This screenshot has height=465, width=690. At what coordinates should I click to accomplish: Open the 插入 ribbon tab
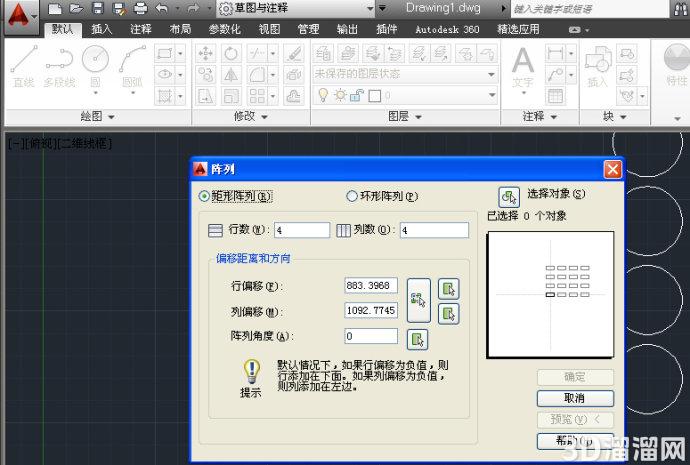(102, 29)
